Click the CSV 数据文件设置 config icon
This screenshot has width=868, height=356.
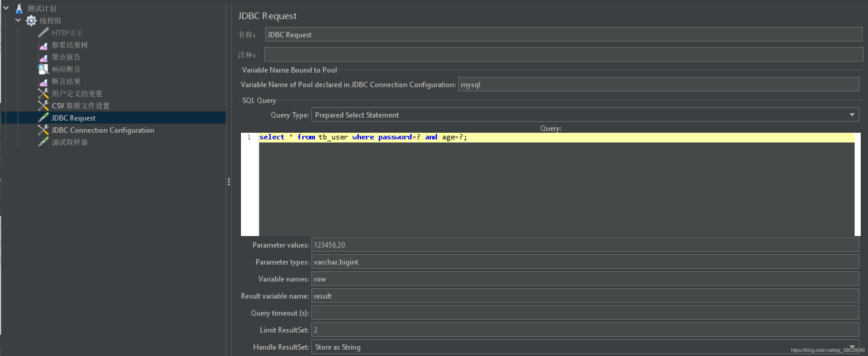coord(43,106)
